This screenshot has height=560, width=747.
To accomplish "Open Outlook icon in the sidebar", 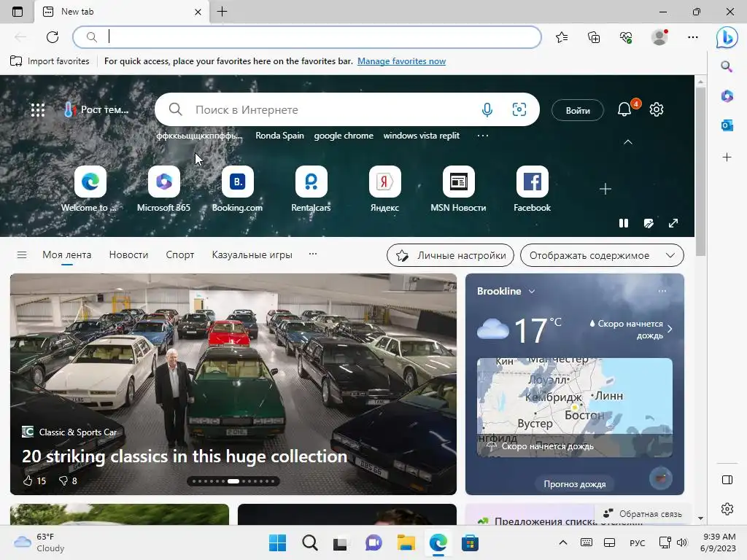I will [x=727, y=125].
